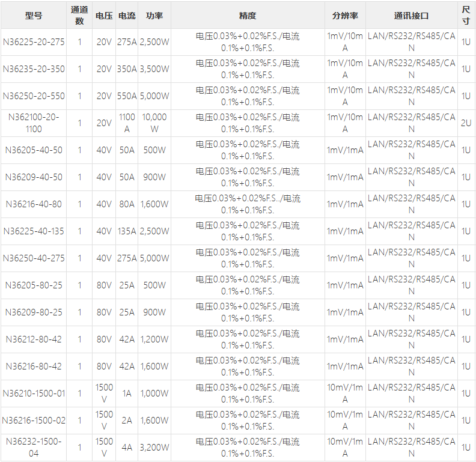The image size is (476, 462).
Task: Click the 2U size cell
Action: 466,123
